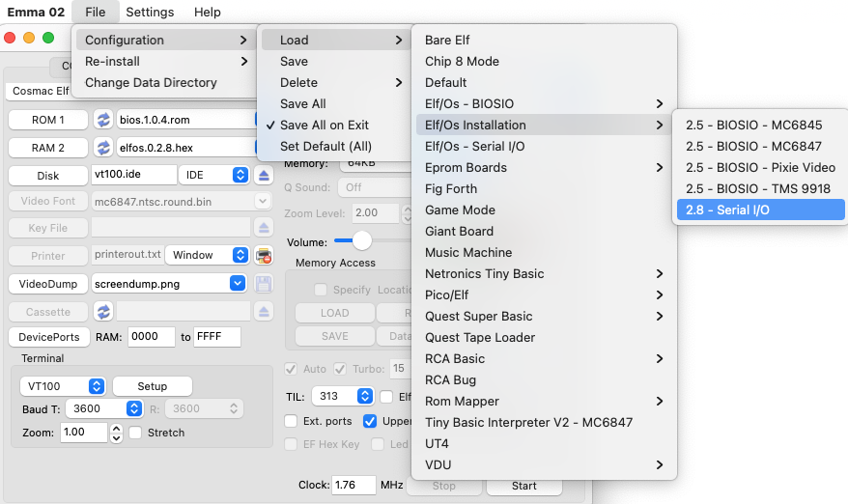Viewport: 848px width, 504px height.
Task: Expand the Pico/Elf submenu
Action: click(544, 294)
